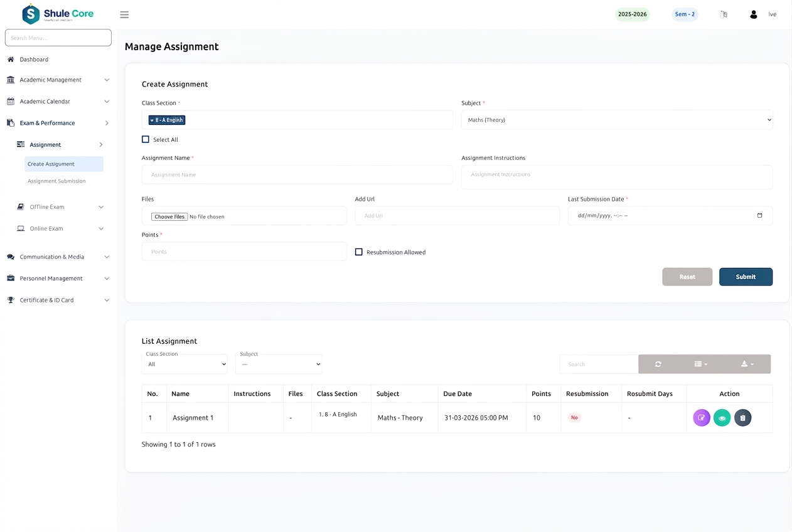Click the list Search field above table

(x=599, y=364)
